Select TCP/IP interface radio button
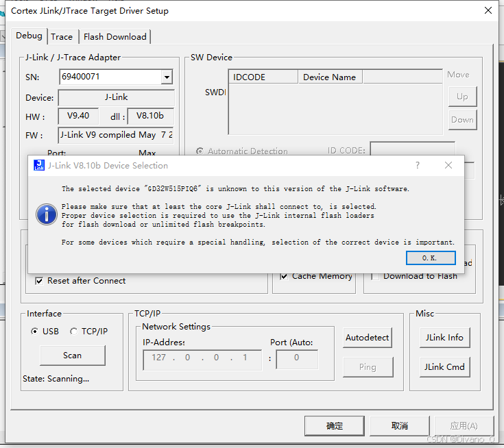The width and height of the screenshot is (504, 448). coord(73,331)
